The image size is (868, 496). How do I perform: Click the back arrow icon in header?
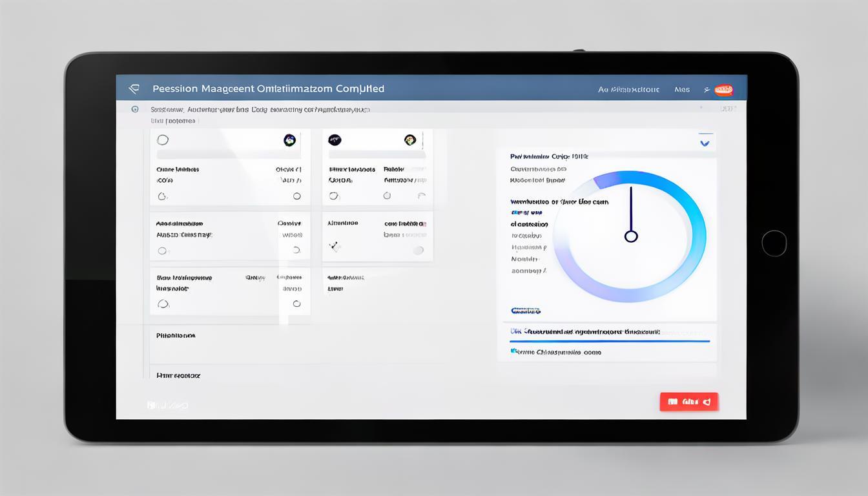click(134, 88)
